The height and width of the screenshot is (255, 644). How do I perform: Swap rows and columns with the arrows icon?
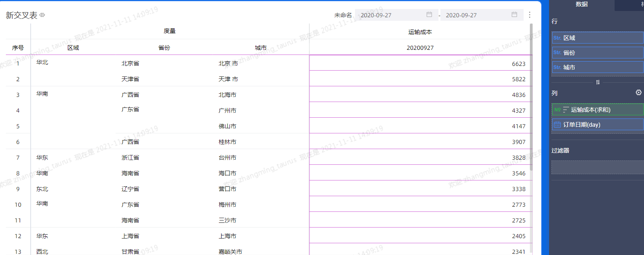(598, 82)
